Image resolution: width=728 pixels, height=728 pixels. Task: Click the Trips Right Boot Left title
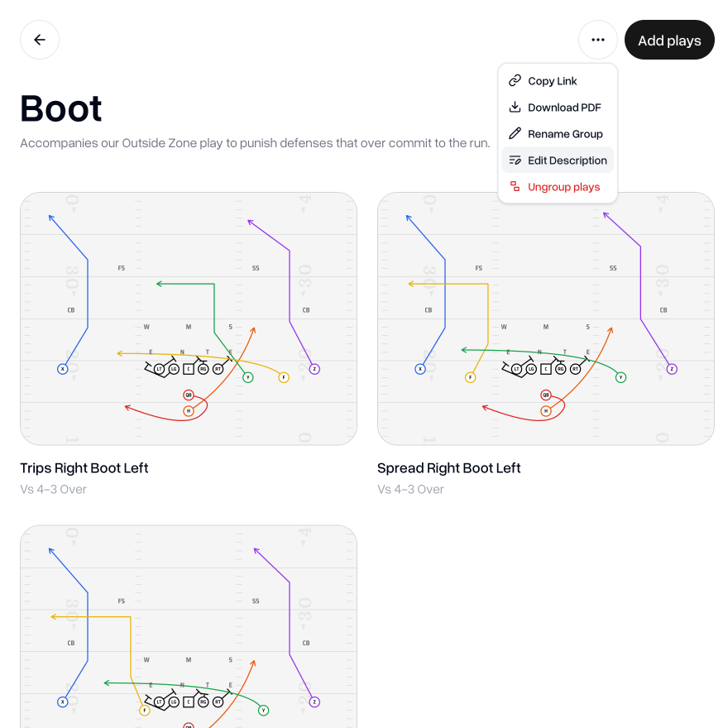pyautogui.click(x=84, y=468)
